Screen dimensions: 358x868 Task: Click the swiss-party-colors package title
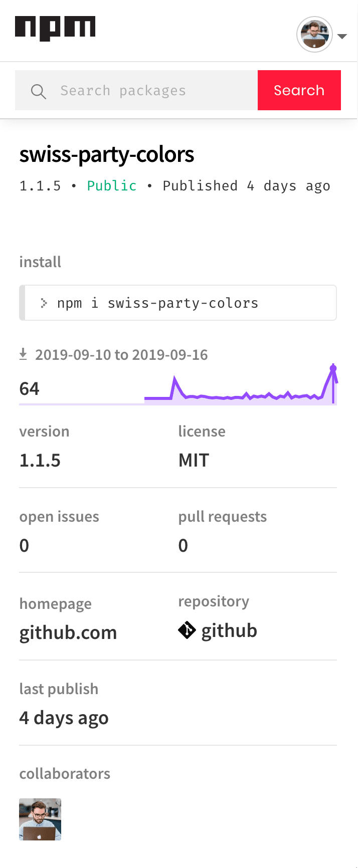(107, 155)
